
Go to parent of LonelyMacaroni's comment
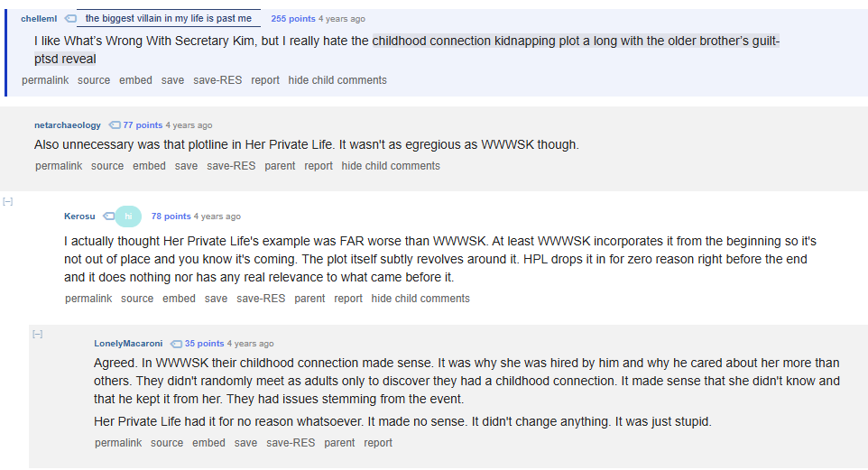click(x=339, y=443)
